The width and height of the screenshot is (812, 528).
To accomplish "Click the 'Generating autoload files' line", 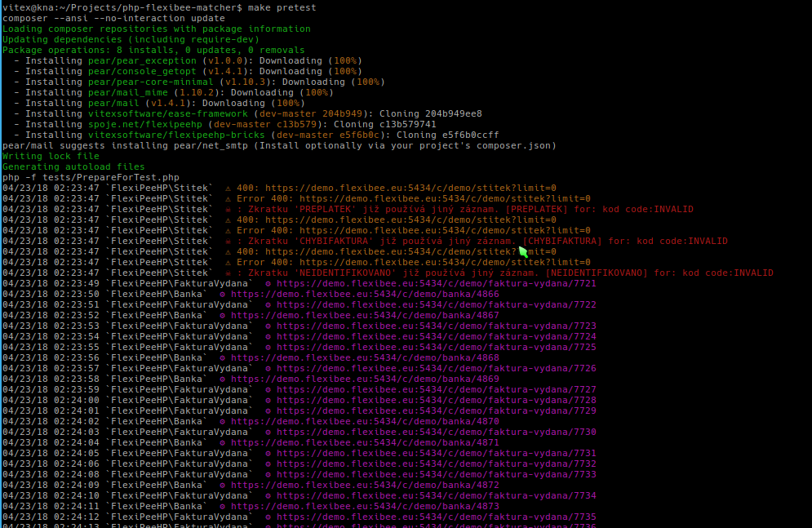I will point(73,166).
